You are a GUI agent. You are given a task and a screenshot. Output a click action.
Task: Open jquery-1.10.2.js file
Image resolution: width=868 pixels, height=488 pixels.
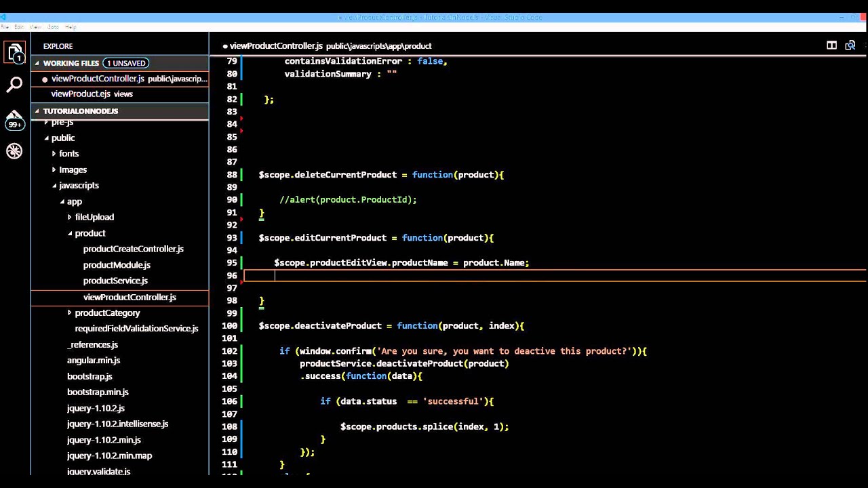click(96, 408)
